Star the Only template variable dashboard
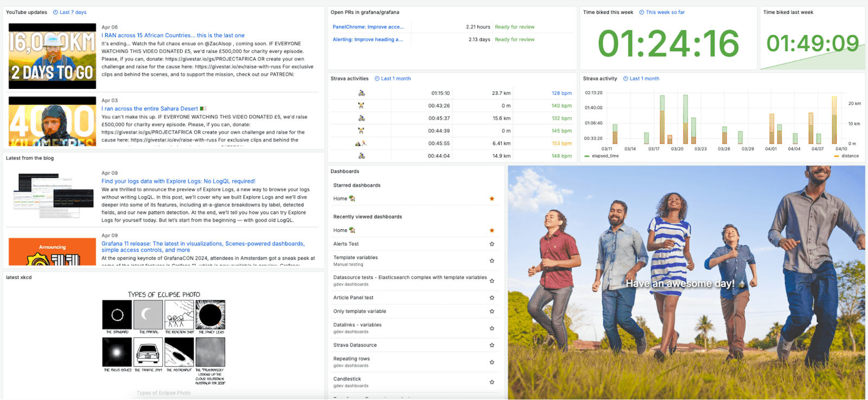868x400 pixels. click(x=492, y=311)
